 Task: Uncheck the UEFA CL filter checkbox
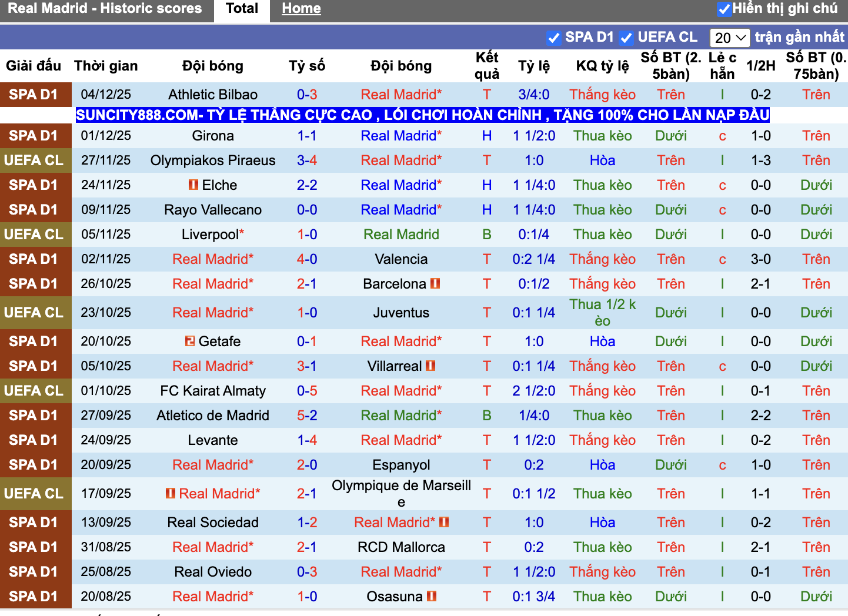click(x=626, y=37)
